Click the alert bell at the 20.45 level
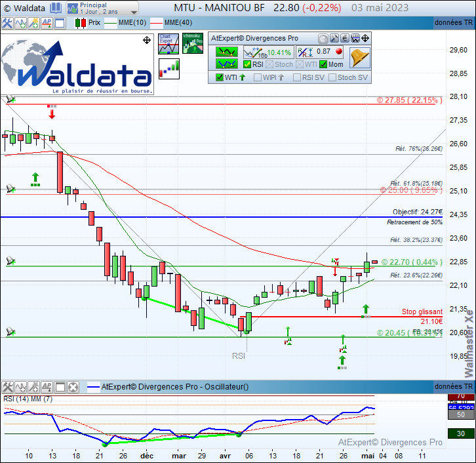The height and width of the screenshot is (463, 476). click(x=10, y=331)
